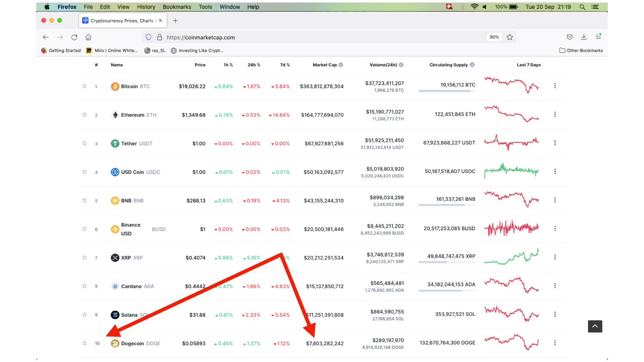644x362 pixels.
Task: Open the History menu
Action: [146, 7]
